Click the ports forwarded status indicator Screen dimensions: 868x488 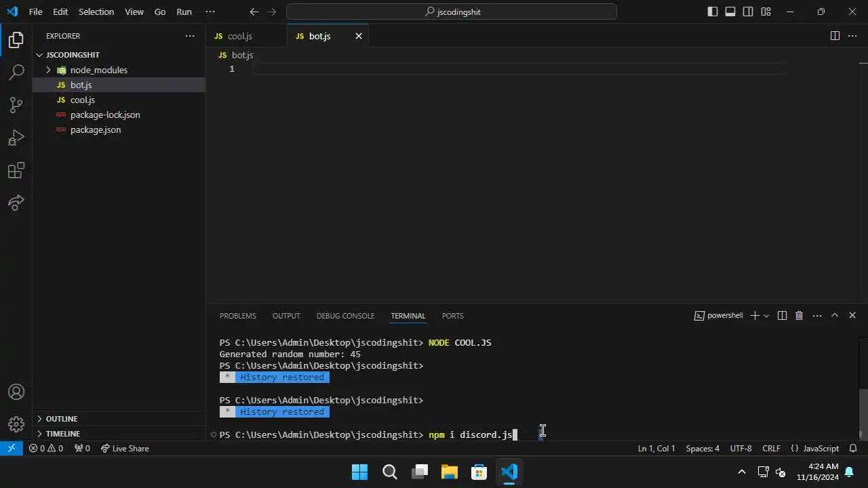[82, 449]
